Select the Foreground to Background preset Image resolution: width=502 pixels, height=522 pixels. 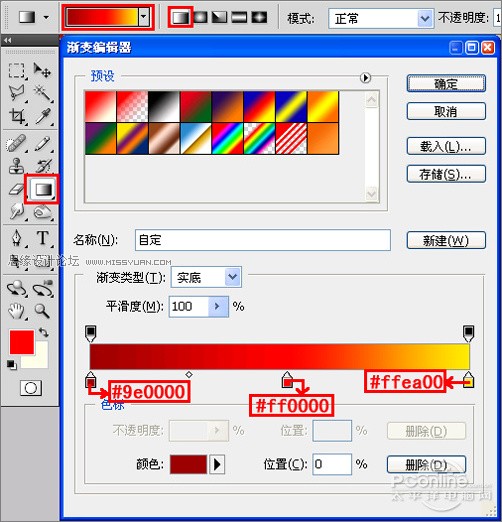pyautogui.click(x=101, y=106)
